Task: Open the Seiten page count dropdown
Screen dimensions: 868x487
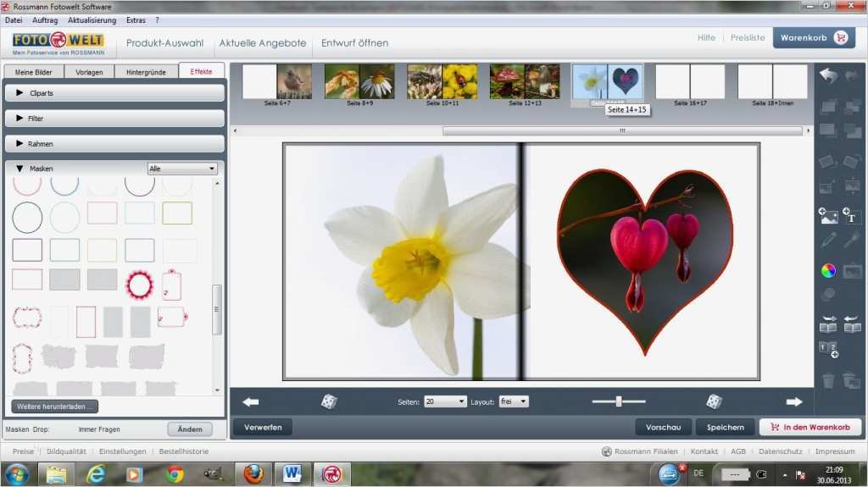Action: (x=445, y=401)
